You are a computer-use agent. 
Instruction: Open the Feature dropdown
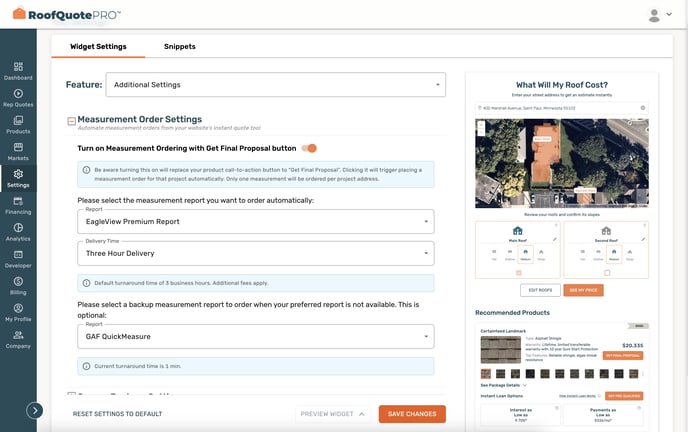click(276, 85)
